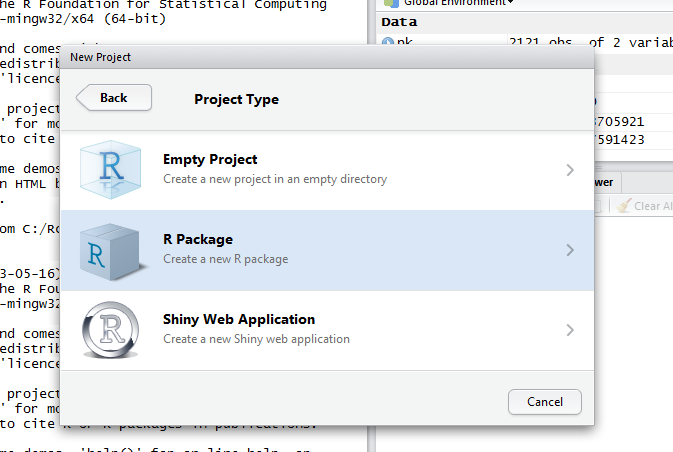The image size is (673, 452).
Task: Click the Empty Project cube icon
Action: pos(111,170)
